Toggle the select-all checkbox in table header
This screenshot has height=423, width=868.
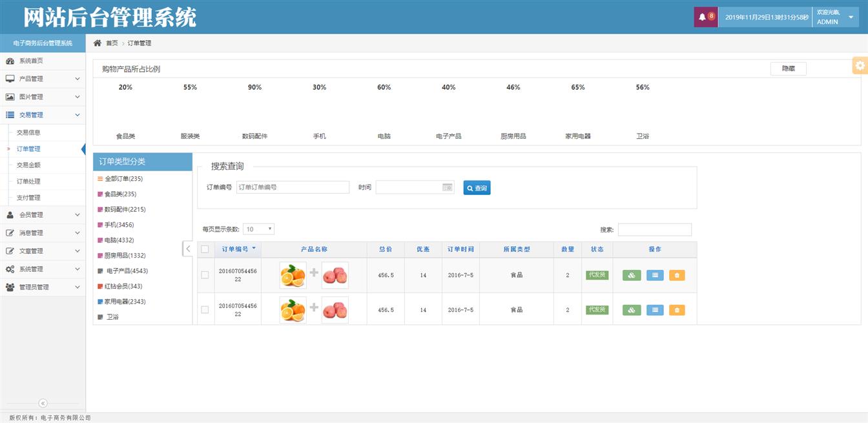pos(205,249)
